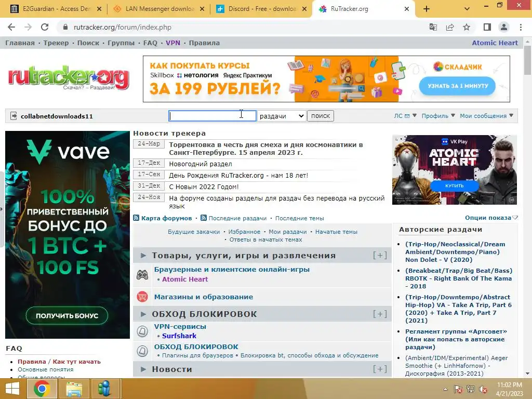Image resolution: width=532 pixels, height=399 pixels.
Task: Click the forum icon beside ОБХОД БЛОКИРОВОК subforum
Action: pyautogui.click(x=142, y=351)
